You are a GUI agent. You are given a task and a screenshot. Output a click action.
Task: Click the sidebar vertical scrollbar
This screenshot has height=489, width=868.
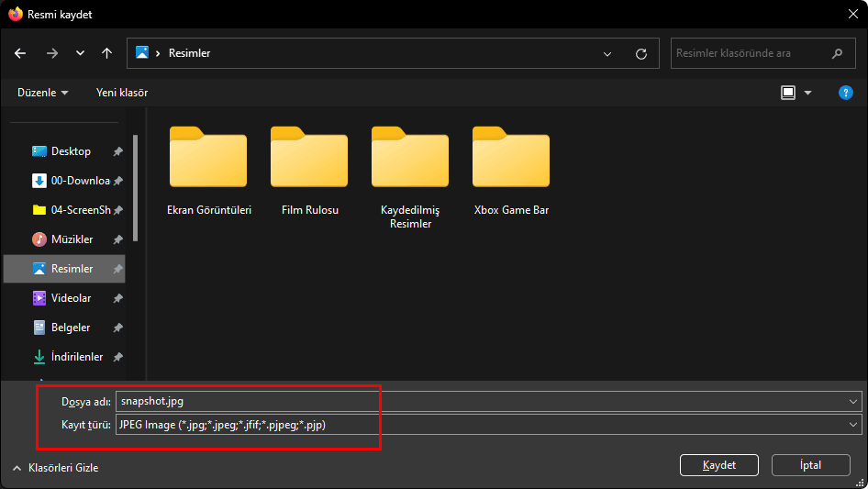point(136,188)
